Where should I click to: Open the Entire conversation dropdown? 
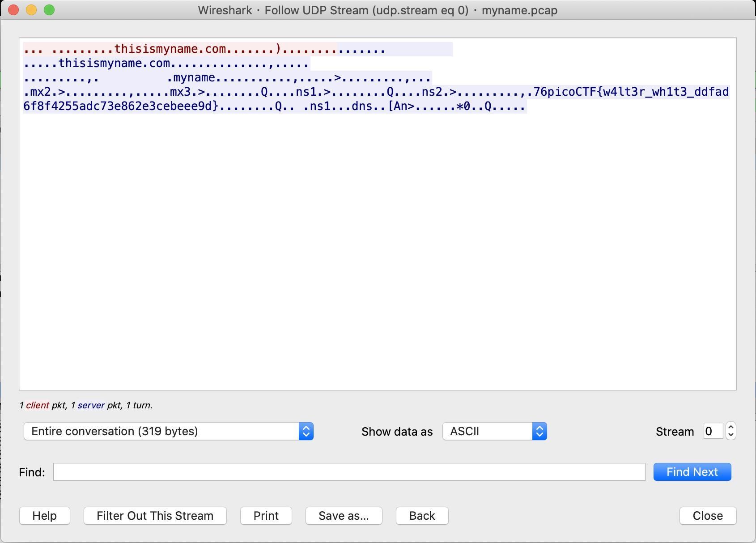click(168, 431)
